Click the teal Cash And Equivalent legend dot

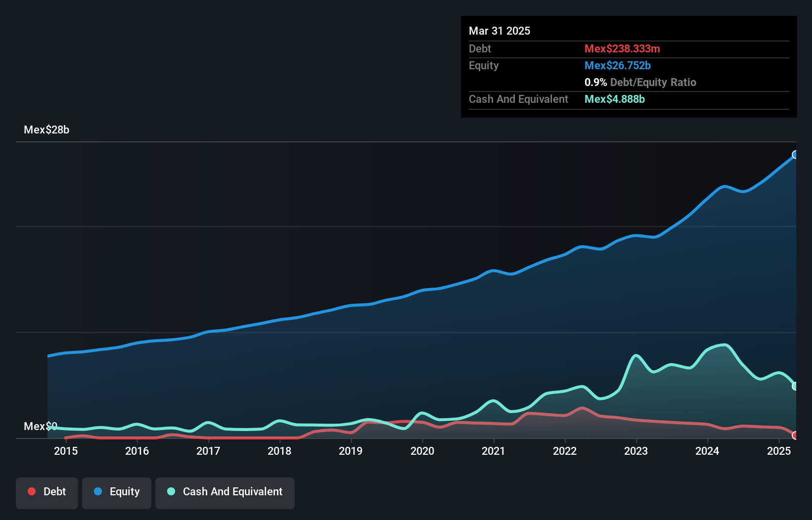click(x=170, y=492)
